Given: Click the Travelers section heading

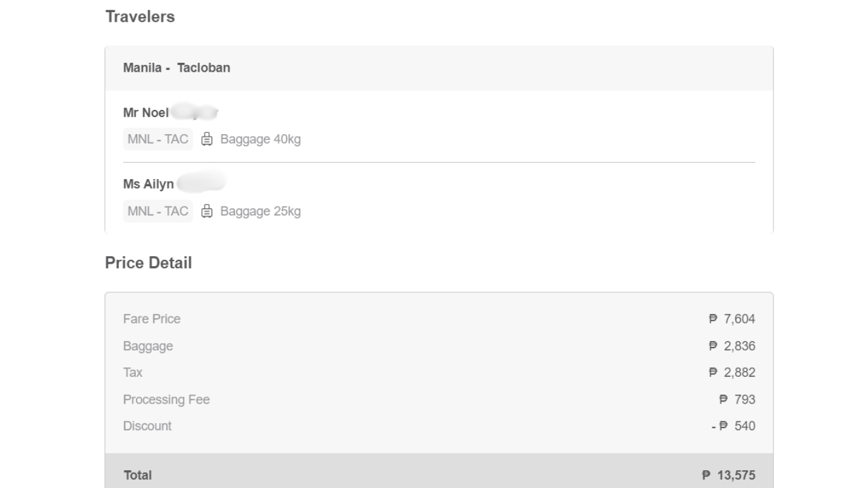Looking at the screenshot, I should point(140,17).
